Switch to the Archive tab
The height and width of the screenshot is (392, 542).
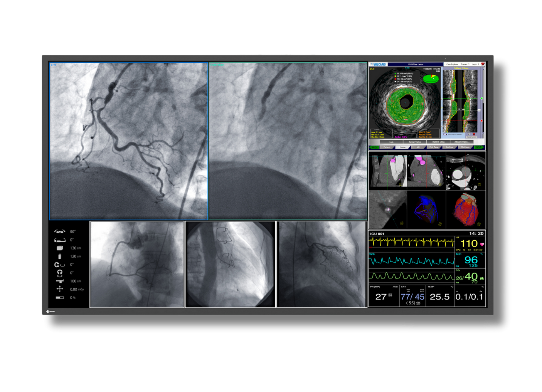click(x=449, y=147)
